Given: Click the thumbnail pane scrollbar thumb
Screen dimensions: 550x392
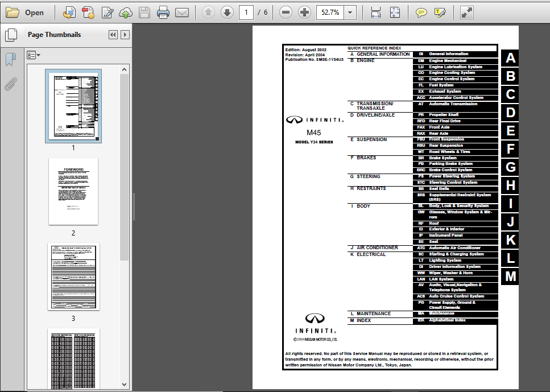Looking at the screenshot, I should pos(124,167).
